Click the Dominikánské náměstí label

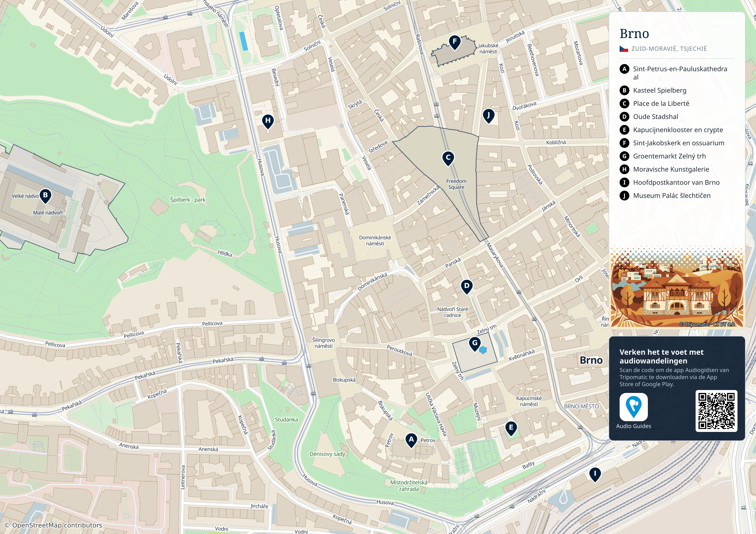coord(375,240)
